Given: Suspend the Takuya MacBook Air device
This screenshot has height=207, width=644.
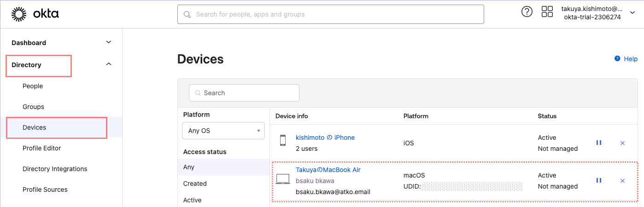Looking at the screenshot, I should 598,181.
